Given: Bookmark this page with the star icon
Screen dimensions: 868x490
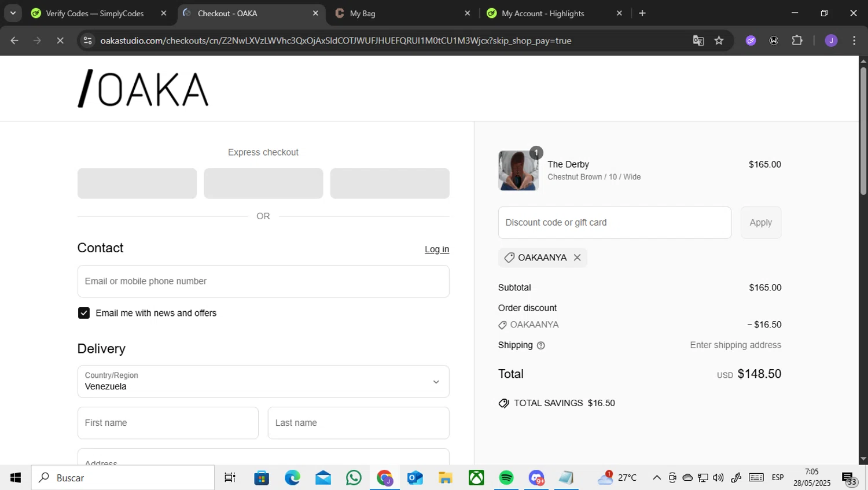Looking at the screenshot, I should (x=719, y=40).
